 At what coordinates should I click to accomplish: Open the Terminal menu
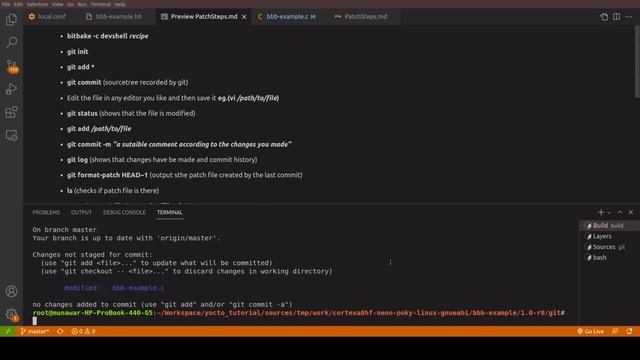[x=100, y=4]
